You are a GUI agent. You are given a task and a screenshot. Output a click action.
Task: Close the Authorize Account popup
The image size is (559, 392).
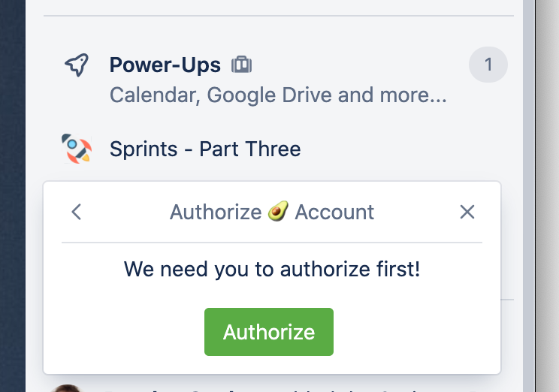[x=467, y=212]
